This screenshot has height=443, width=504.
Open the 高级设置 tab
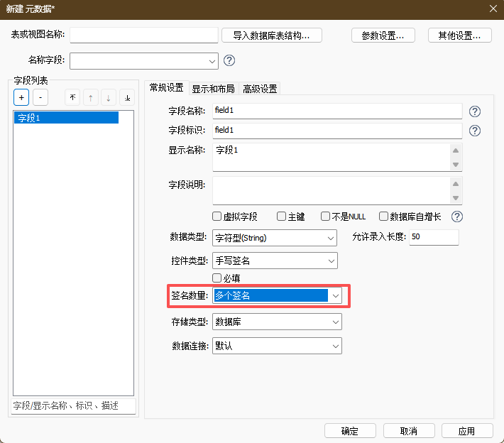(x=260, y=89)
